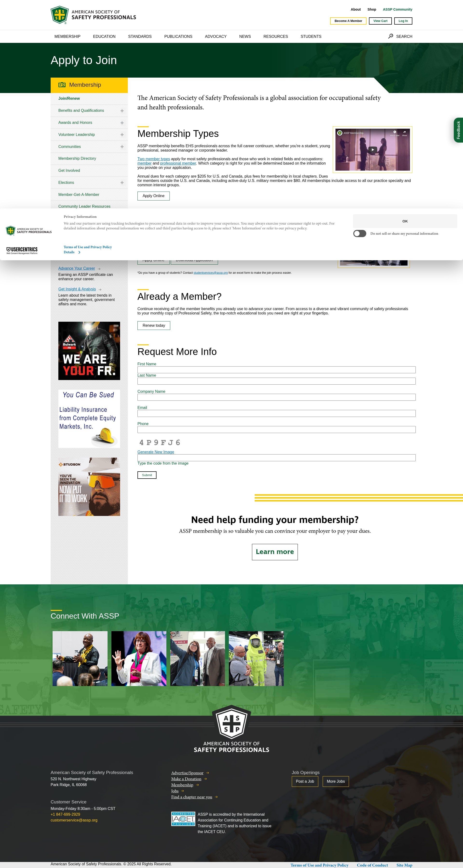Click Generate New Image link
This screenshot has height=868, width=463.
pyautogui.click(x=156, y=452)
